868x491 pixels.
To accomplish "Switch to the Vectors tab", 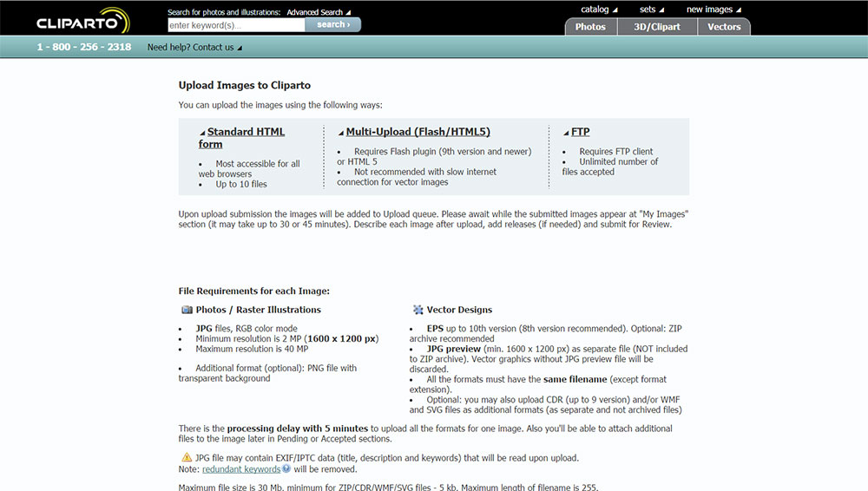I will [x=724, y=27].
